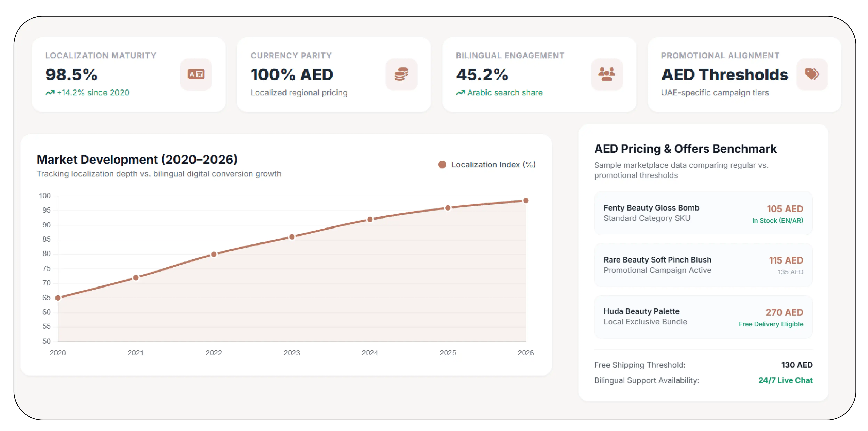
Task: Click the 98.5% Localization Maturity value
Action: 71,74
